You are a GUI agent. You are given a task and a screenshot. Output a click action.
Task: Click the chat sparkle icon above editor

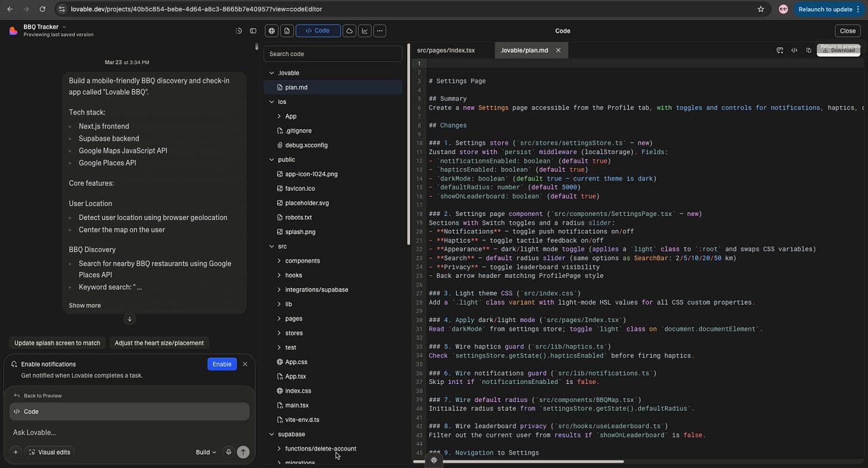(x=780, y=50)
